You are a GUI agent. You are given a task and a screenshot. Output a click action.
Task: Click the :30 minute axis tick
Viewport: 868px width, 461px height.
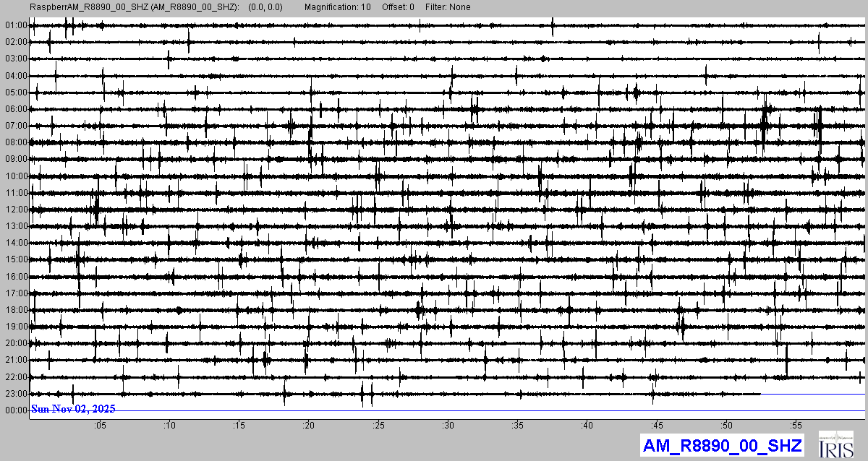click(x=448, y=425)
